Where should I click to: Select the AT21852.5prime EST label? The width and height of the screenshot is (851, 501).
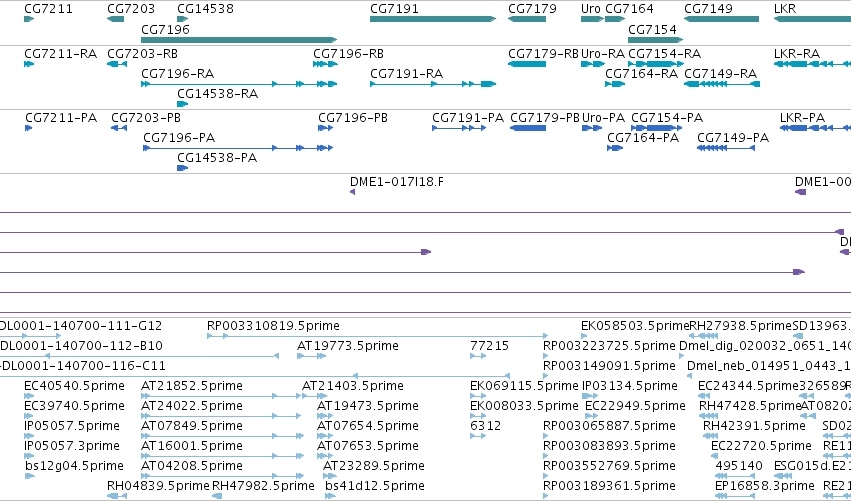pyautogui.click(x=192, y=386)
